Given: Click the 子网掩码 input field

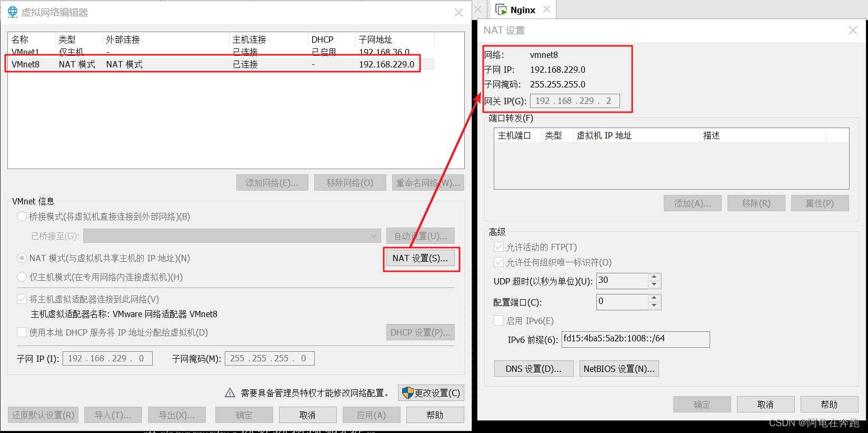Looking at the screenshot, I should point(270,359).
